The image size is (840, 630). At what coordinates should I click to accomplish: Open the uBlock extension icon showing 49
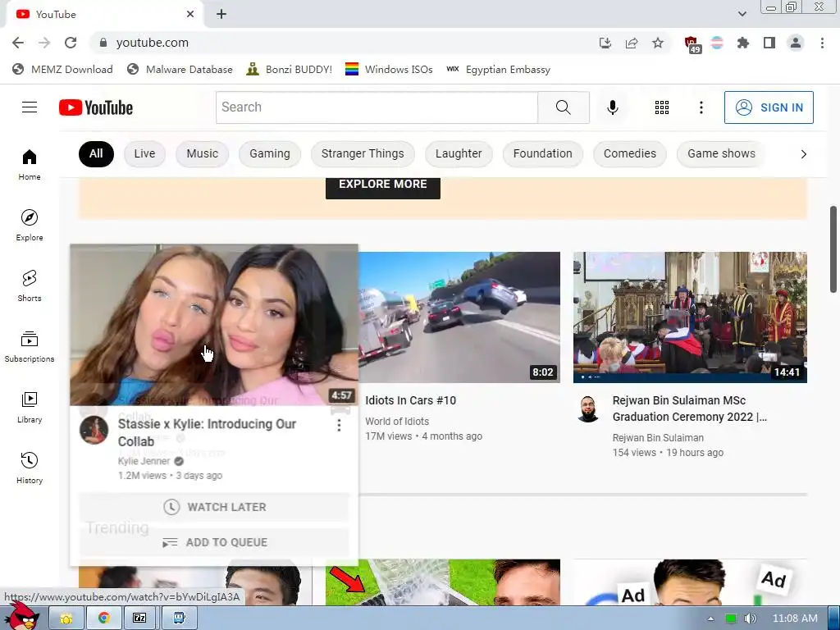point(692,44)
